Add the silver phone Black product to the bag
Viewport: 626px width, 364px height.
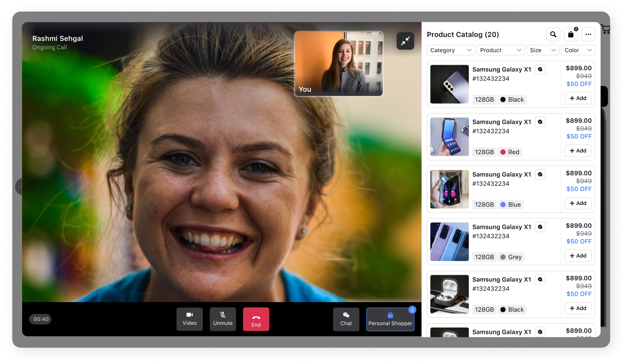point(578,98)
